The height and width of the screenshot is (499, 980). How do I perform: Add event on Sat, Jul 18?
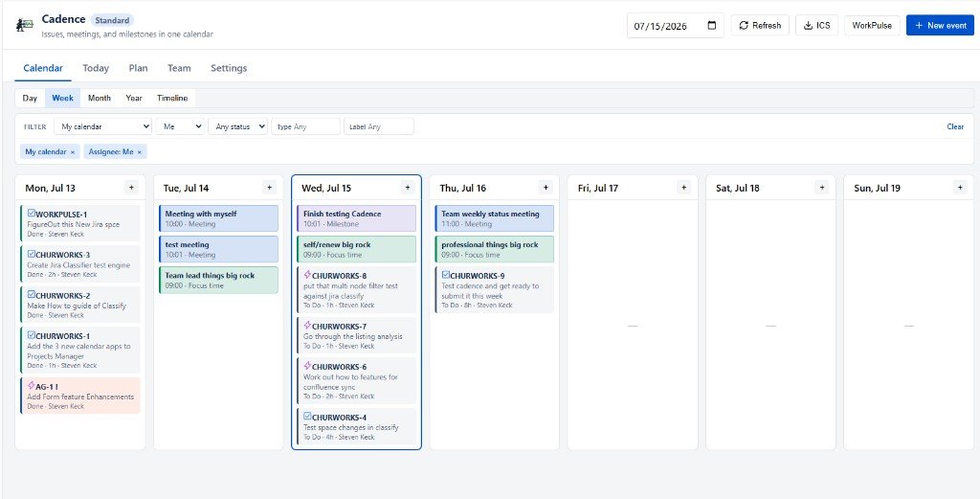pos(822,188)
